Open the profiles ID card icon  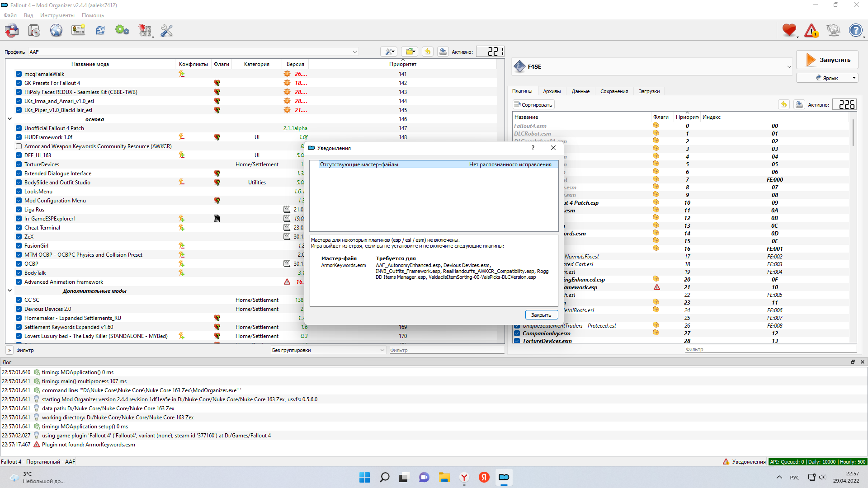pyautogui.click(x=78, y=31)
